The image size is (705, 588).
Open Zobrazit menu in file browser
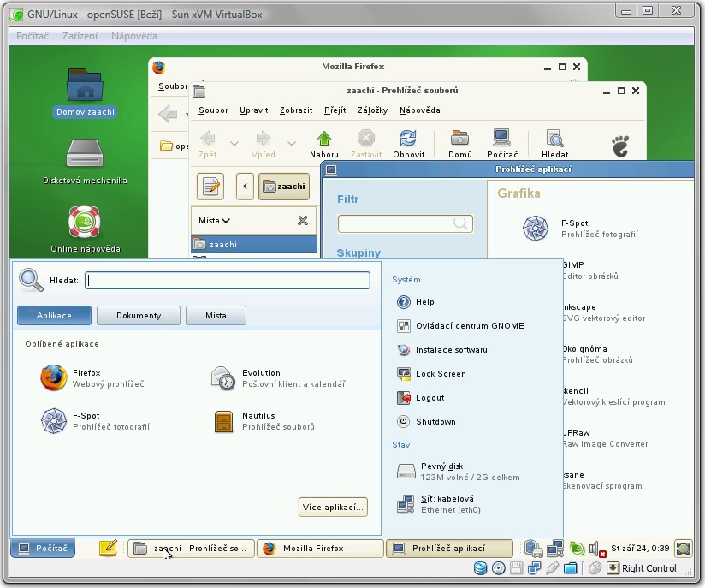tap(296, 110)
